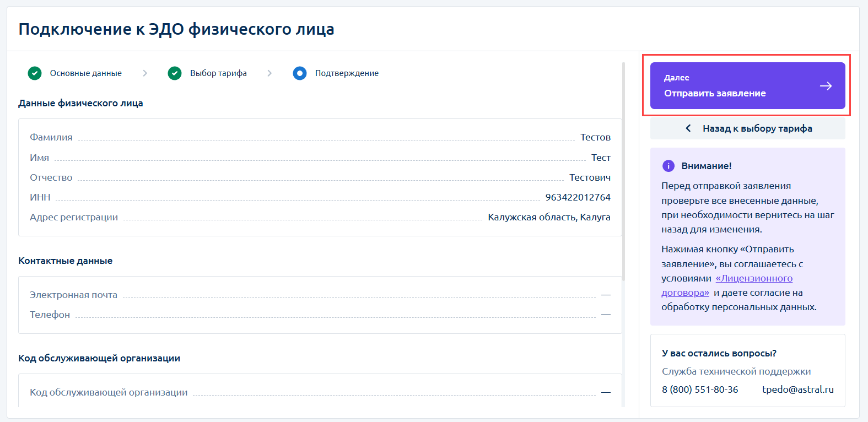Return via Назад к выбору тарифа
The width and height of the screenshot is (868, 422).
point(747,128)
